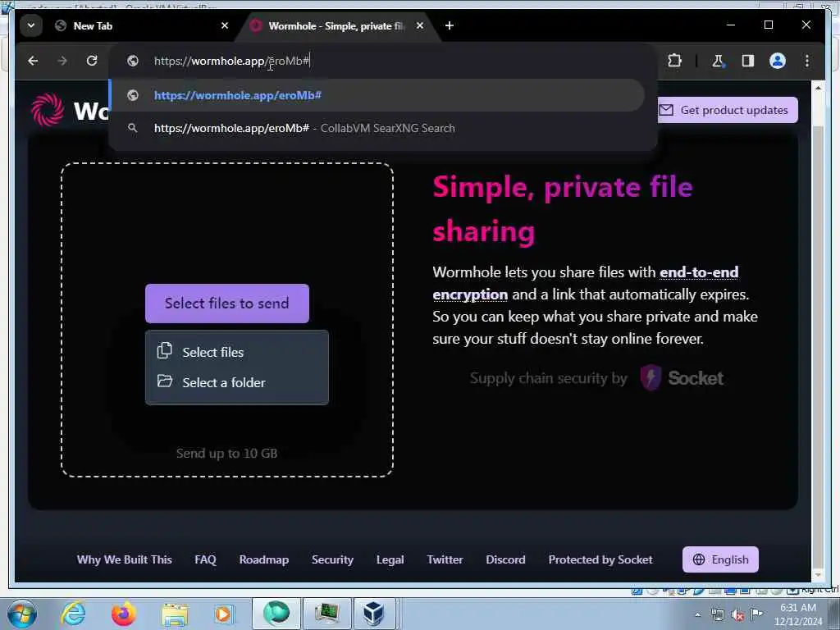840x630 pixels.
Task: Open the taskbar clock showing 6:31 AM
Action: [797, 614]
